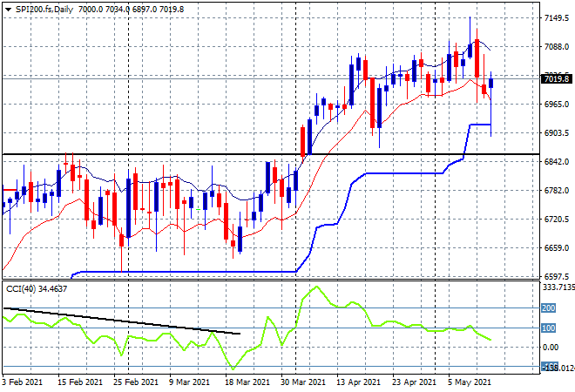The width and height of the screenshot is (575, 392).
Task: Click the CCI 200 level label
Action: [549, 308]
